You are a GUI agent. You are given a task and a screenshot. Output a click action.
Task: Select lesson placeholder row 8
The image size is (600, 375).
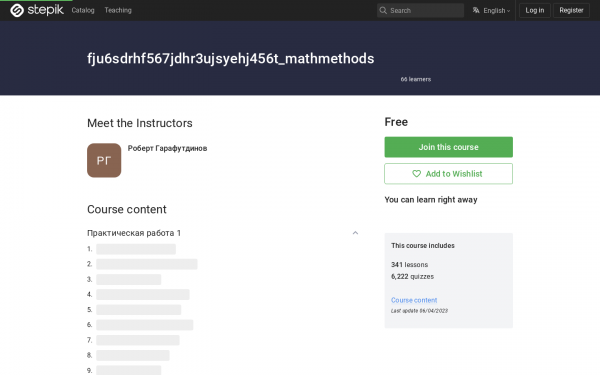(133, 355)
